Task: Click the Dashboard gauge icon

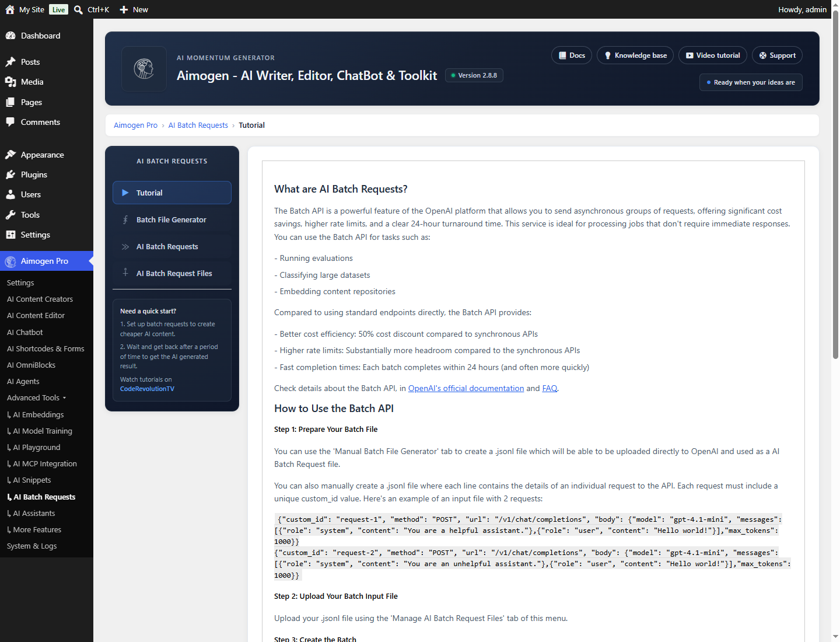Action: coord(10,36)
